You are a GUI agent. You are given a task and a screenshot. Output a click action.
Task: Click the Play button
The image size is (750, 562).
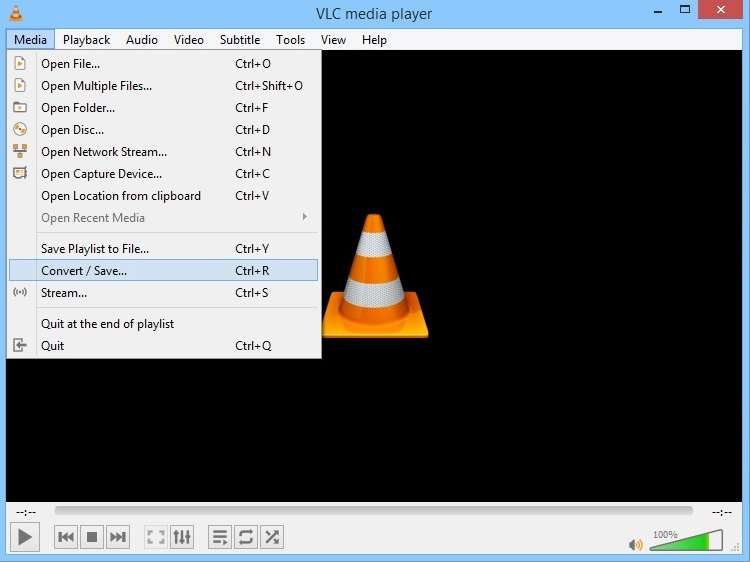pyautogui.click(x=25, y=537)
